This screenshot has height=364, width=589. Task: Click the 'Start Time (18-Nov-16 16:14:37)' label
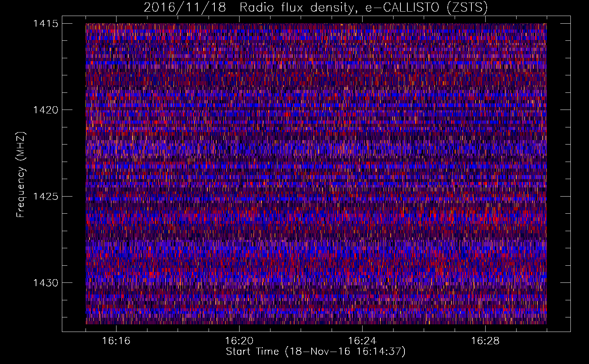(x=316, y=352)
